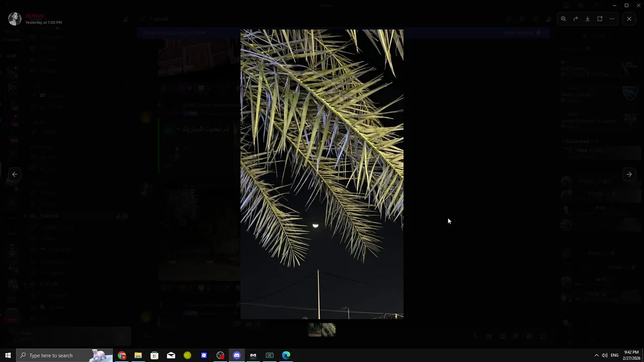
Task: Open the app right of Discord on the taskbar
Action: 253,355
